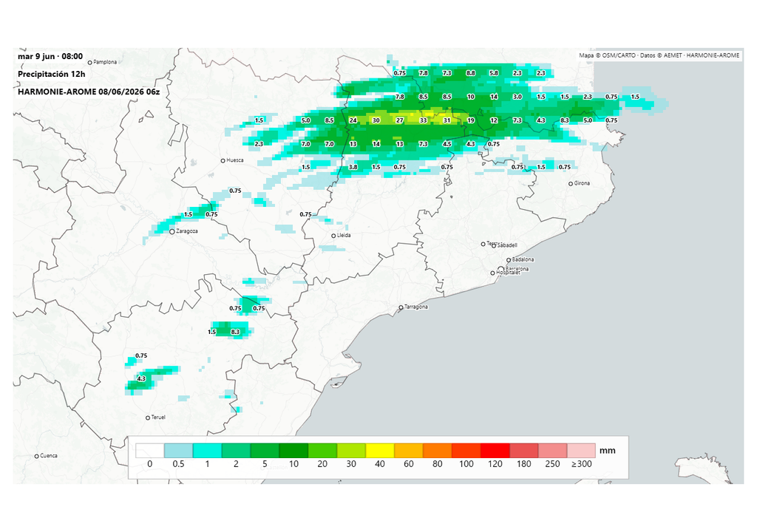Click the 3.8 precipitation value
Screen dimensions: 757x532
click(353, 167)
